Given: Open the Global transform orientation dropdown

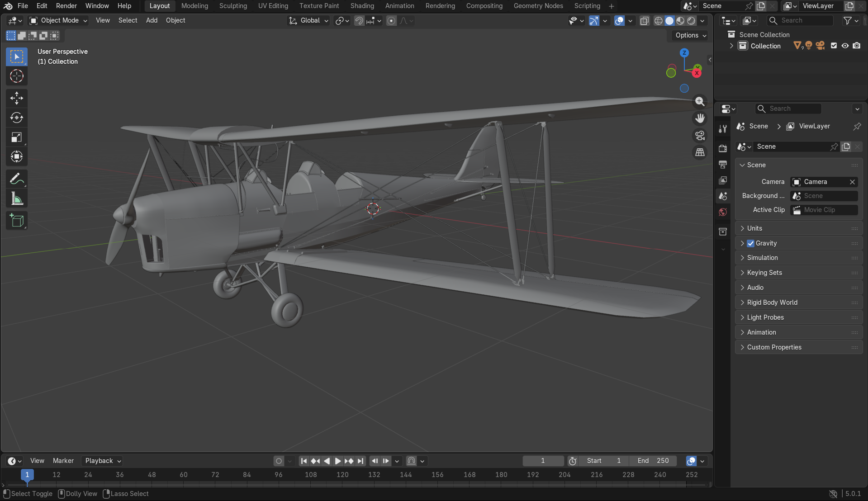Looking at the screenshot, I should [x=308, y=20].
